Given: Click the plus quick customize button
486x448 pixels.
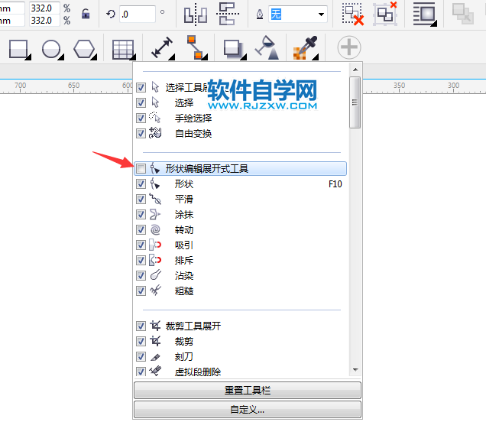Looking at the screenshot, I should click(349, 47).
